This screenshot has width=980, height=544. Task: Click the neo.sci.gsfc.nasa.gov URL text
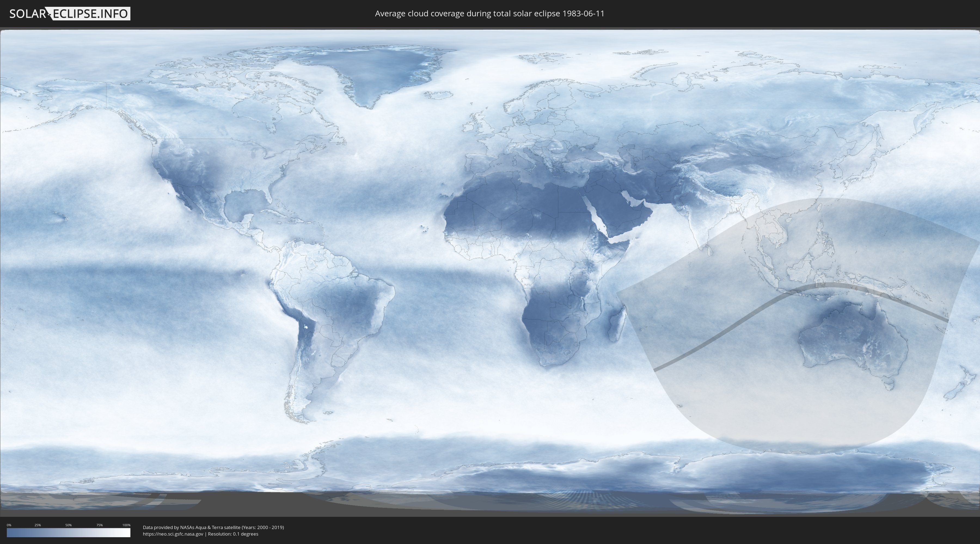tap(173, 534)
